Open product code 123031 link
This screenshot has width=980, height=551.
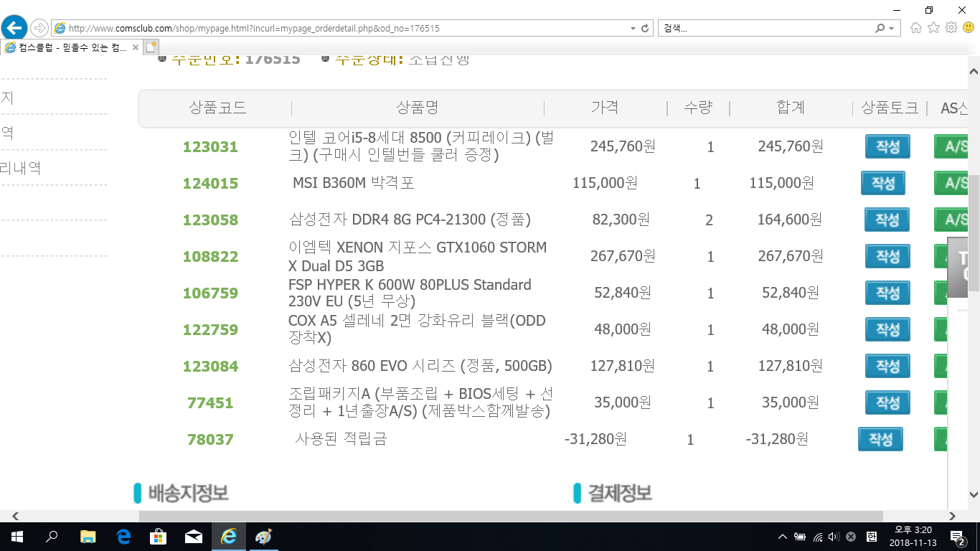click(210, 147)
